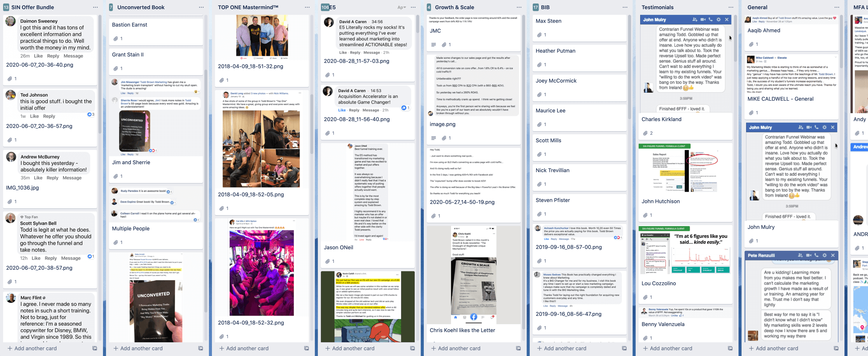Open the Joey McCormick card
The height and width of the screenshot is (356, 868).
pos(580,87)
